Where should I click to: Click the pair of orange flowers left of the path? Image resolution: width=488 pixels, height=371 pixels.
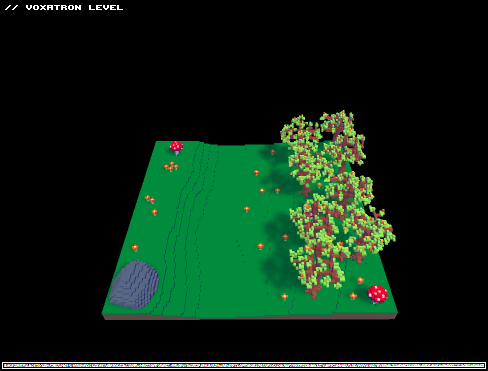pos(150,199)
